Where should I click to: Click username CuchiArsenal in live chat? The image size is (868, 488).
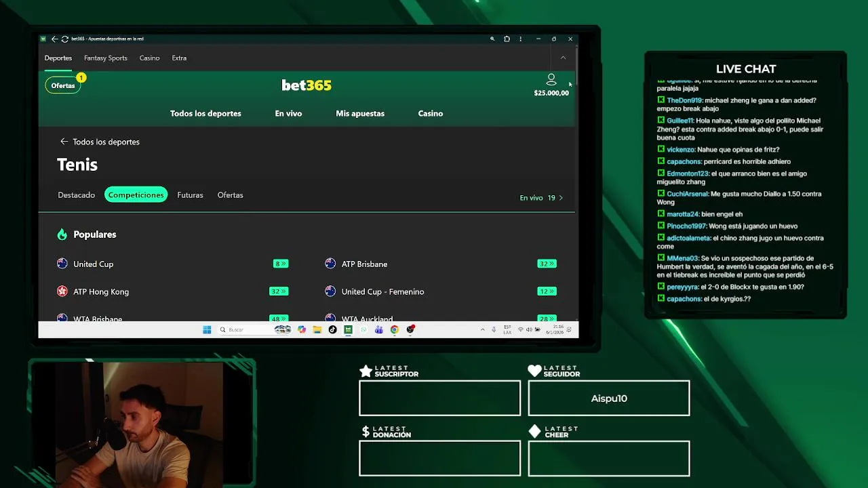[x=688, y=194]
